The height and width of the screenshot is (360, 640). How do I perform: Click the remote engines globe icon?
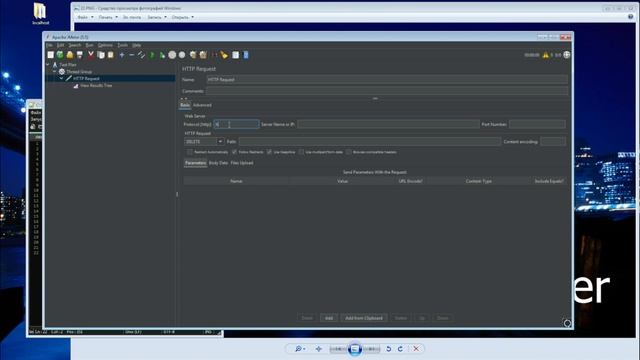[x=567, y=55]
